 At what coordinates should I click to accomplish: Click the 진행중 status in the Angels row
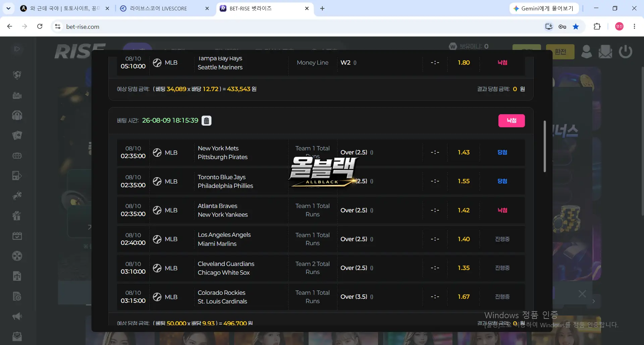(502, 239)
